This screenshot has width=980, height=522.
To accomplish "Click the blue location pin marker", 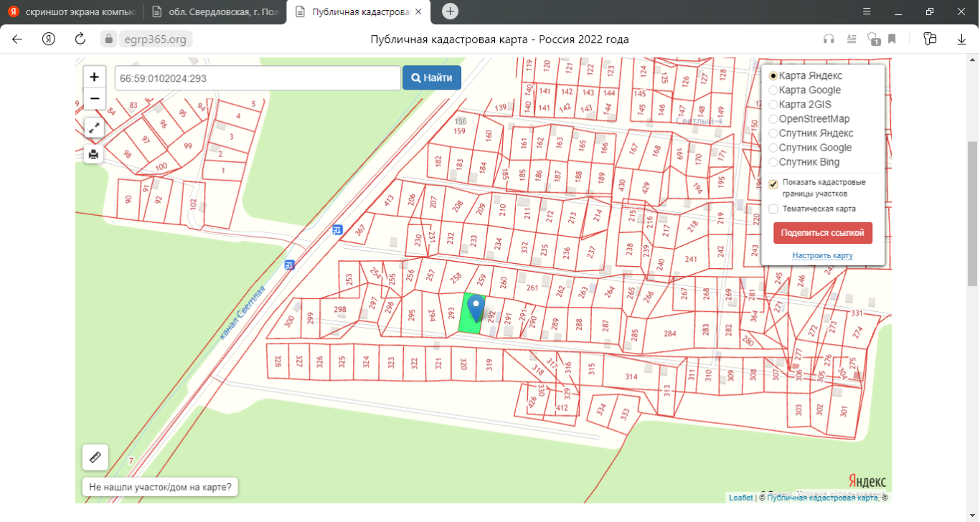I will 476,309.
